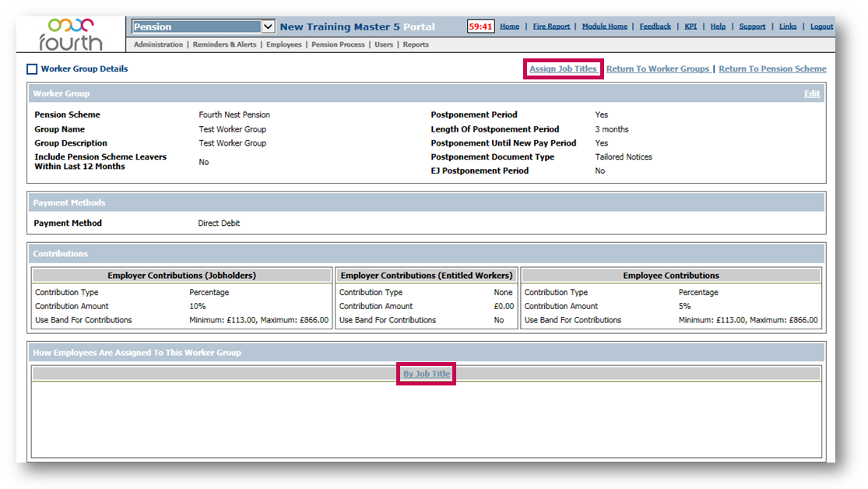Navigate to Module Home

(604, 26)
